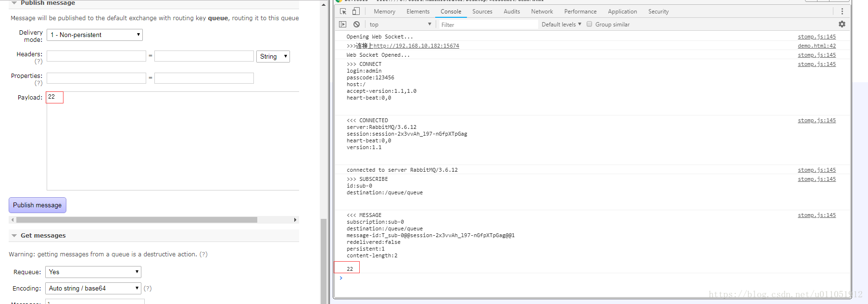Focus the console Filter input field
Screen dimensions: 868x304
[x=488, y=25]
